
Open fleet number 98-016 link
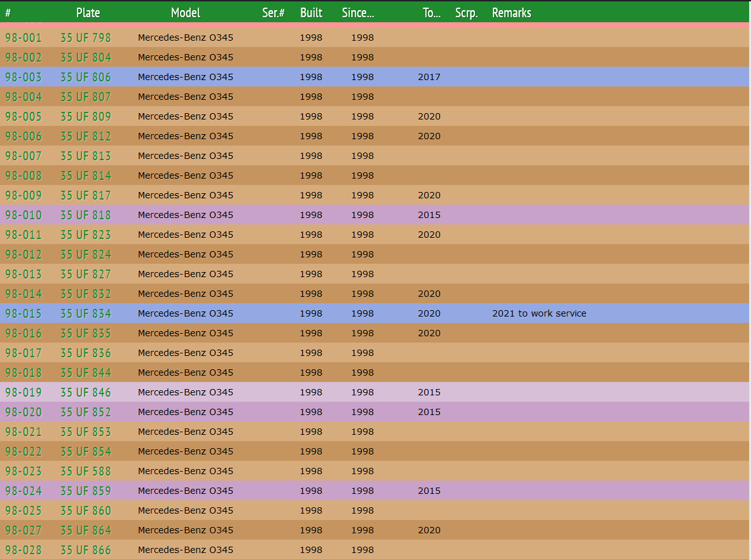tap(24, 333)
